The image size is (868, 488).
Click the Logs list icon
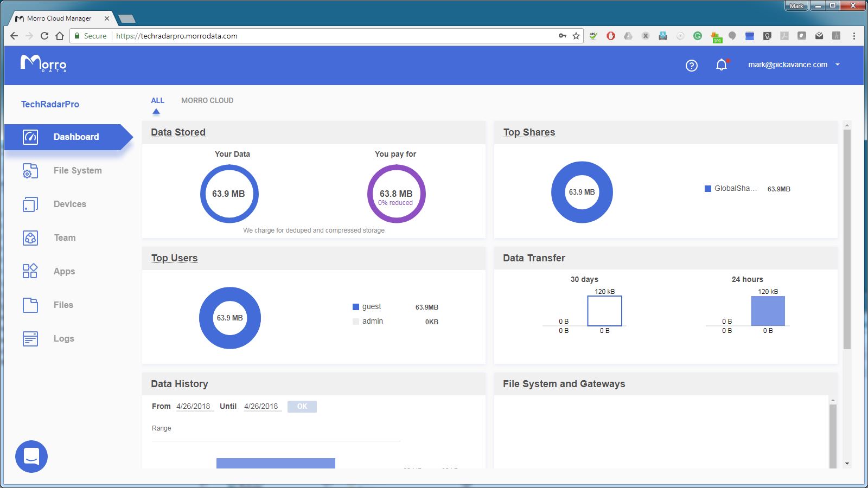30,339
